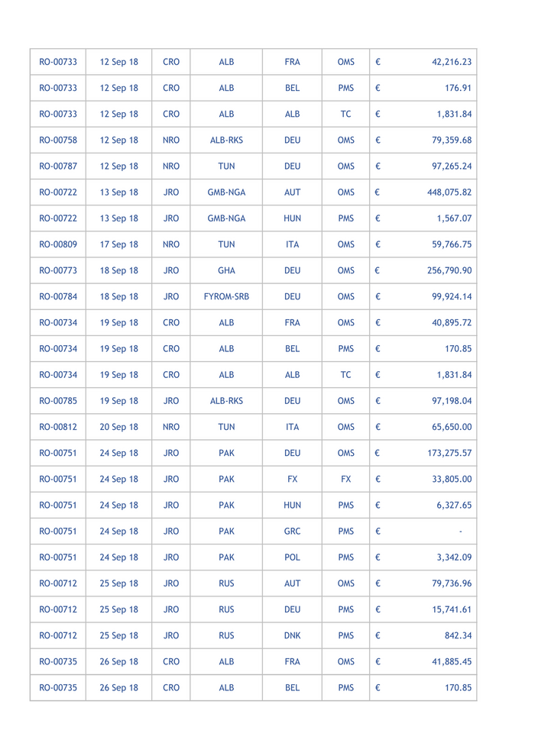Viewport: 535px width, 756px height.
Task: Select the date 20 Sep 18
Action: click(x=118, y=427)
